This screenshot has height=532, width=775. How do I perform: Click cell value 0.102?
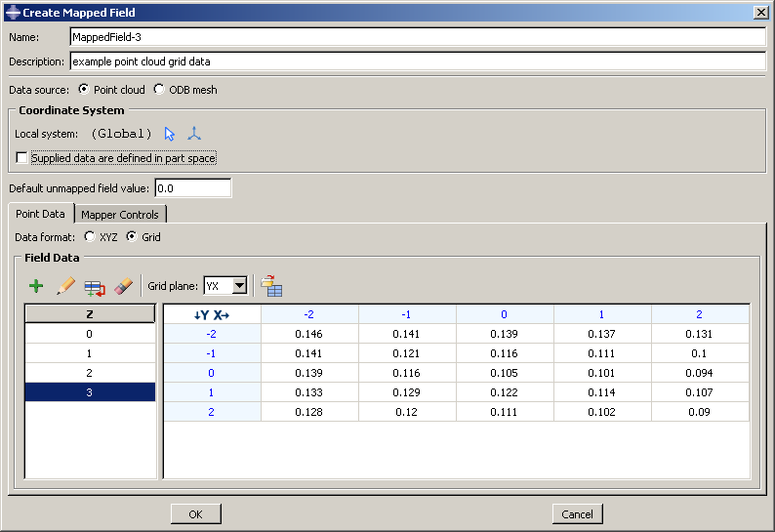pyautogui.click(x=601, y=412)
